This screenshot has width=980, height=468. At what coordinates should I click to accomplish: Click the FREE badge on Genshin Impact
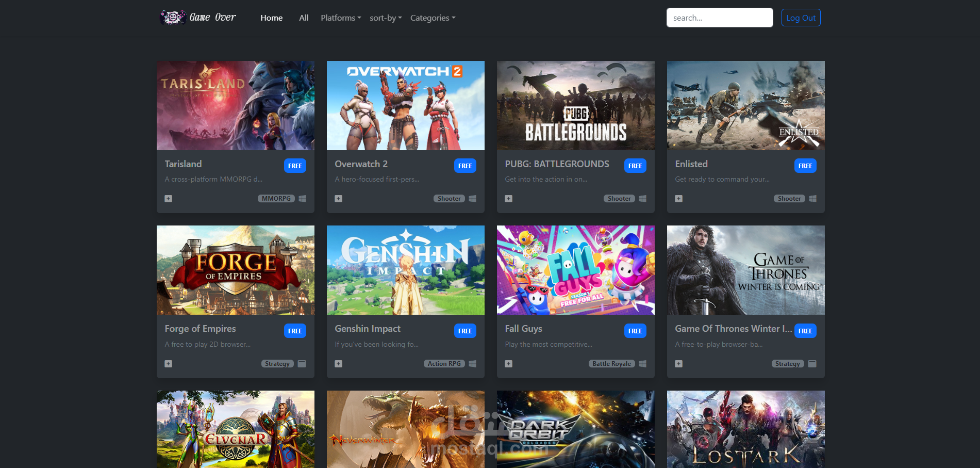pos(465,331)
